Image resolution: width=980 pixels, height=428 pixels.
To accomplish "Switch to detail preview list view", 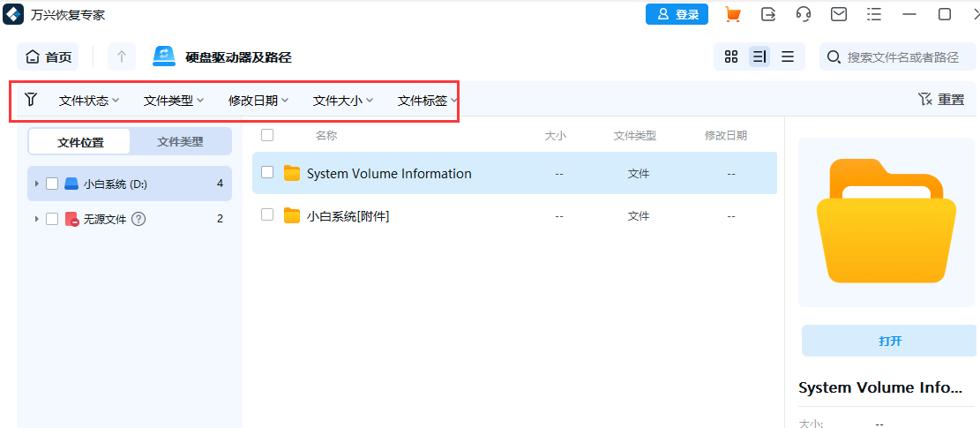I will (759, 56).
